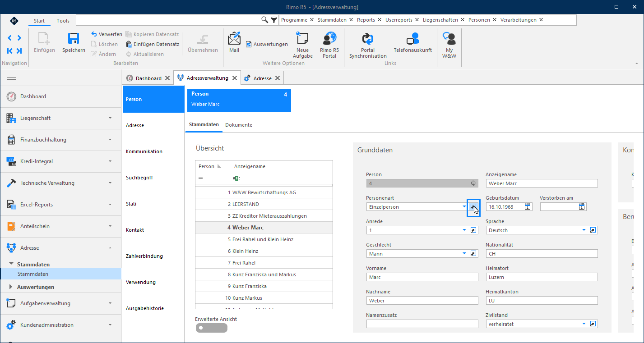Select Kommunikation section
Viewport: 644px width, 343px height.
[x=153, y=151]
